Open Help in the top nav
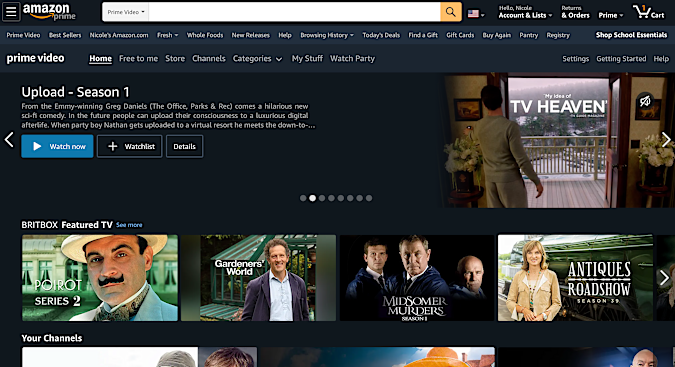The image size is (675, 367). pyautogui.click(x=285, y=35)
